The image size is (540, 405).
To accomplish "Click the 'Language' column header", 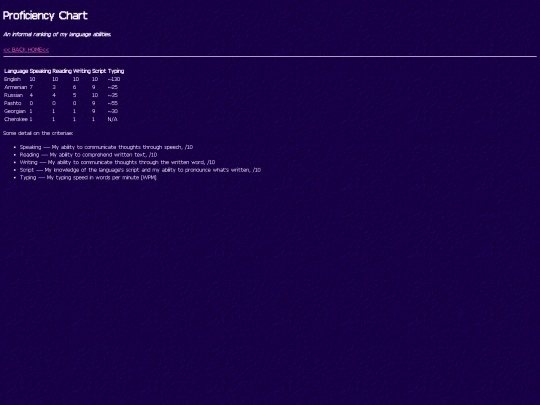I will 16,71.
